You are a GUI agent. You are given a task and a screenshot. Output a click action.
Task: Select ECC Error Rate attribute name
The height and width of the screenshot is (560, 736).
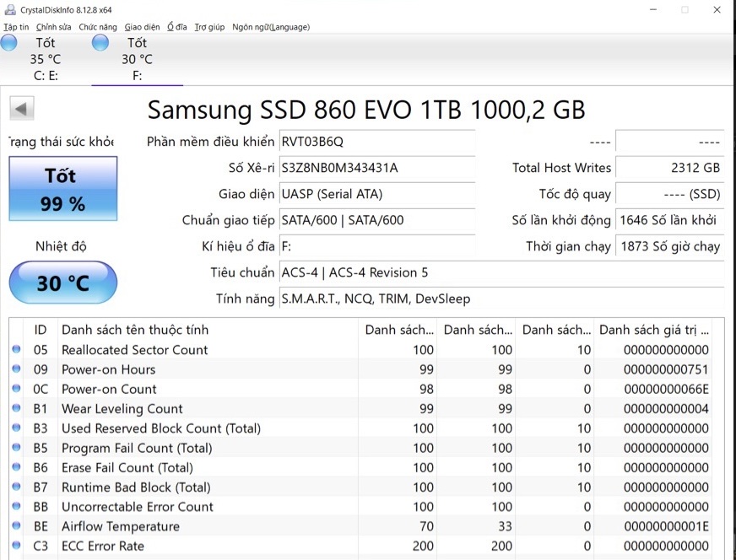[103, 547]
